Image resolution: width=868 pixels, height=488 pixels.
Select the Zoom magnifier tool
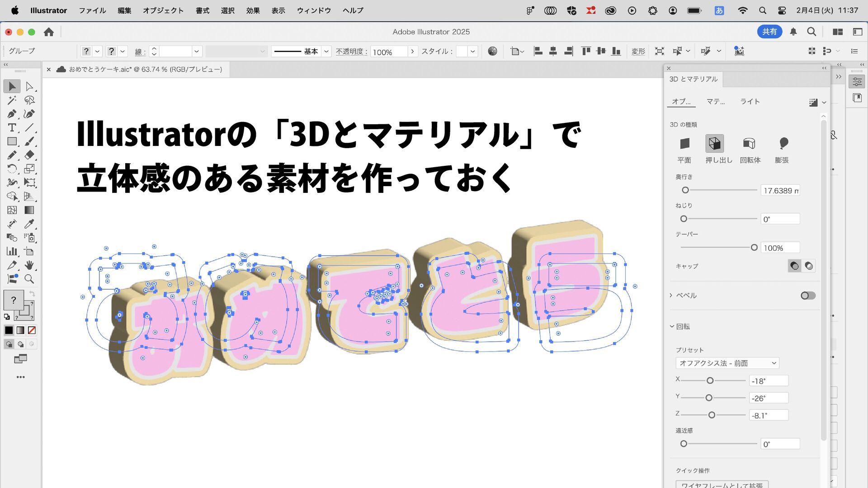(x=29, y=279)
